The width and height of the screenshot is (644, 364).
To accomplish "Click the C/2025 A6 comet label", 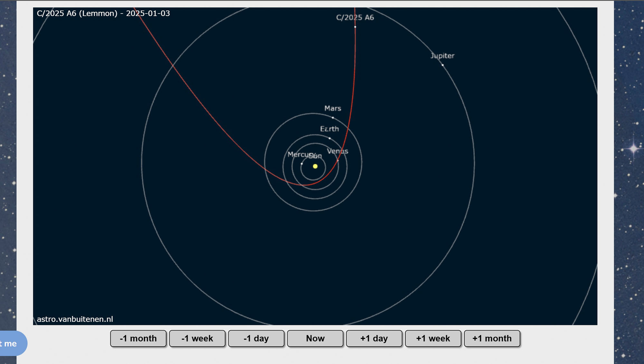I will (355, 17).
